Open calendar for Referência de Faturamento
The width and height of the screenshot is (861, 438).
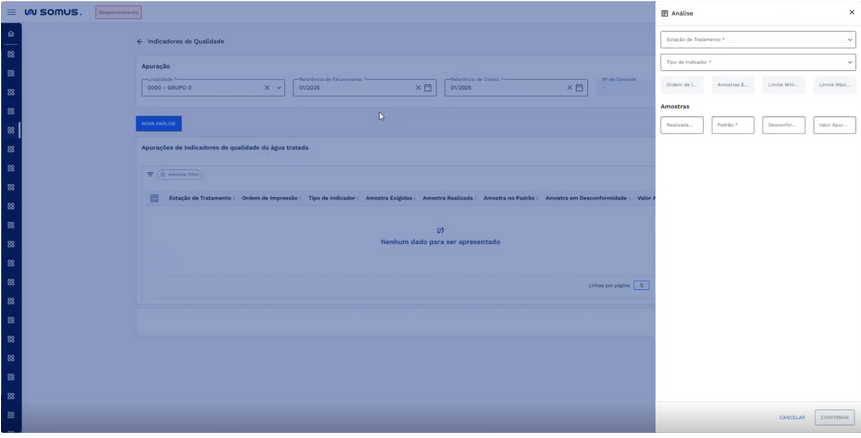(x=428, y=88)
